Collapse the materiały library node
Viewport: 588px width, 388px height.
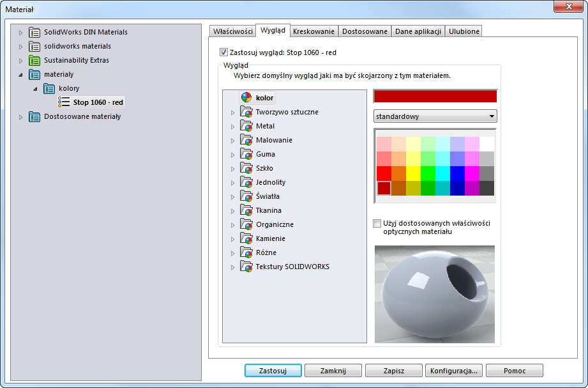20,75
